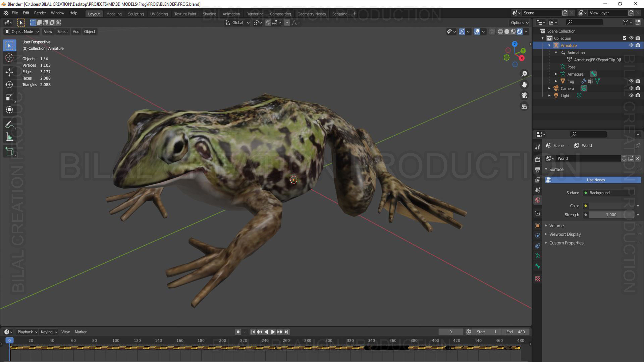The height and width of the screenshot is (362, 644).
Task: Open the Render menu
Action: point(40,13)
